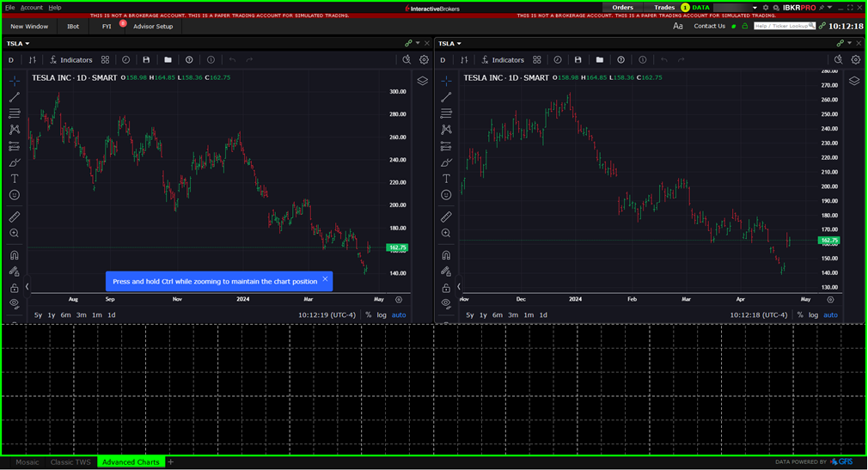Collapse drawing toolbar chevron in right chart

[x=459, y=286]
